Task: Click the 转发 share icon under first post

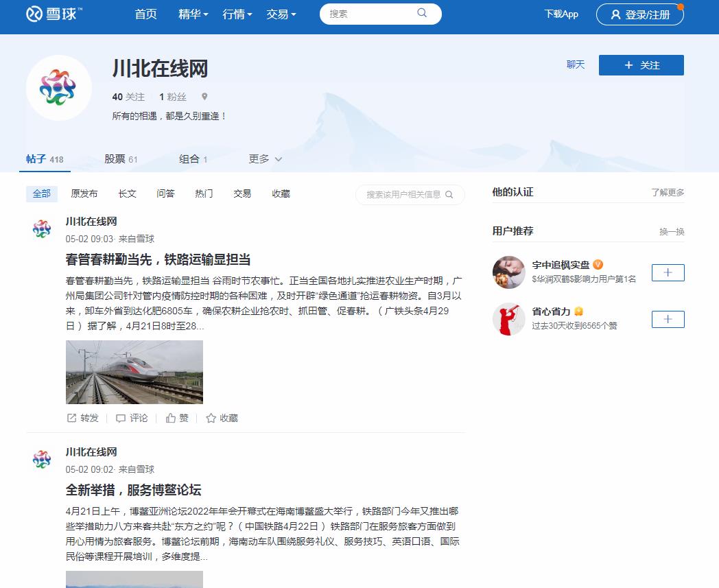Action: tap(71, 418)
